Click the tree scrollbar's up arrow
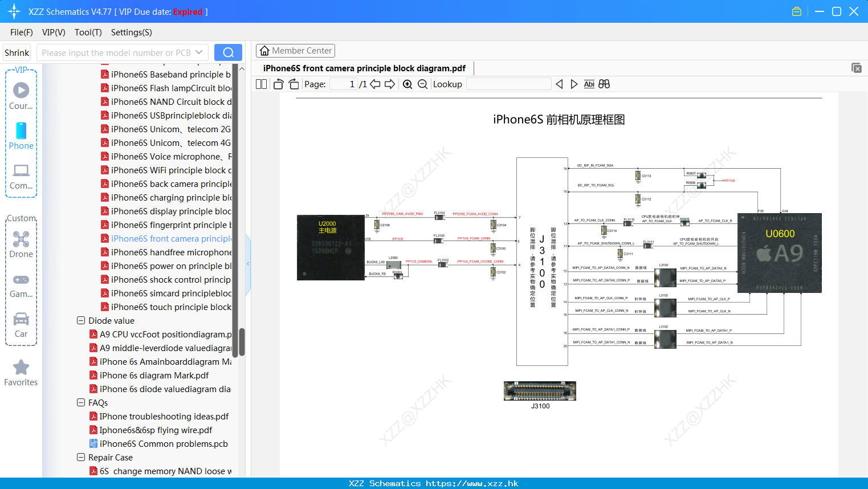 242,68
